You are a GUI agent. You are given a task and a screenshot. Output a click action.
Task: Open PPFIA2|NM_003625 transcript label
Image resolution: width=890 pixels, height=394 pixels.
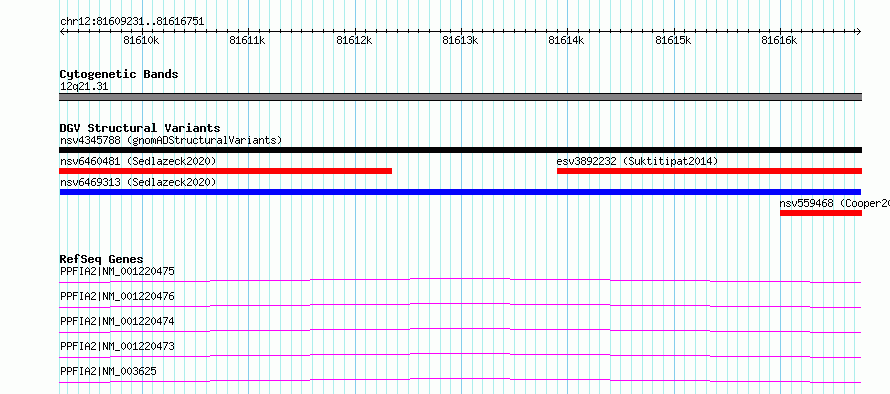point(108,371)
